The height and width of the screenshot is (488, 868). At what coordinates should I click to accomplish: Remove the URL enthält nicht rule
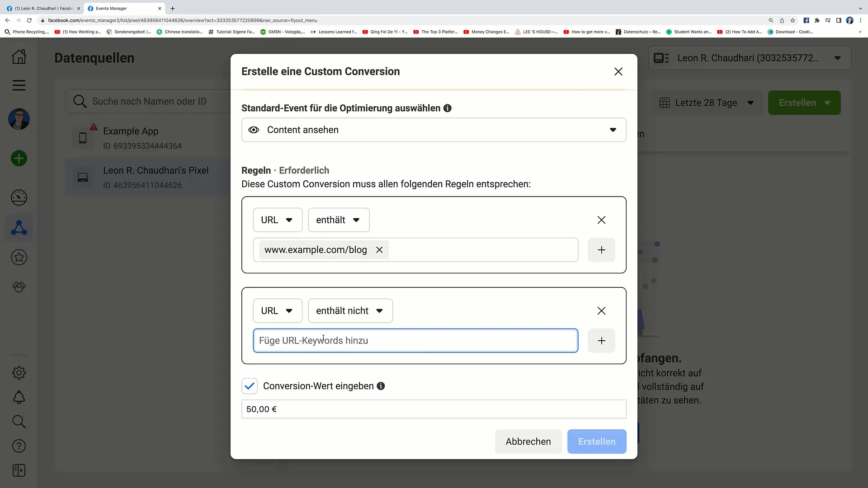(601, 311)
